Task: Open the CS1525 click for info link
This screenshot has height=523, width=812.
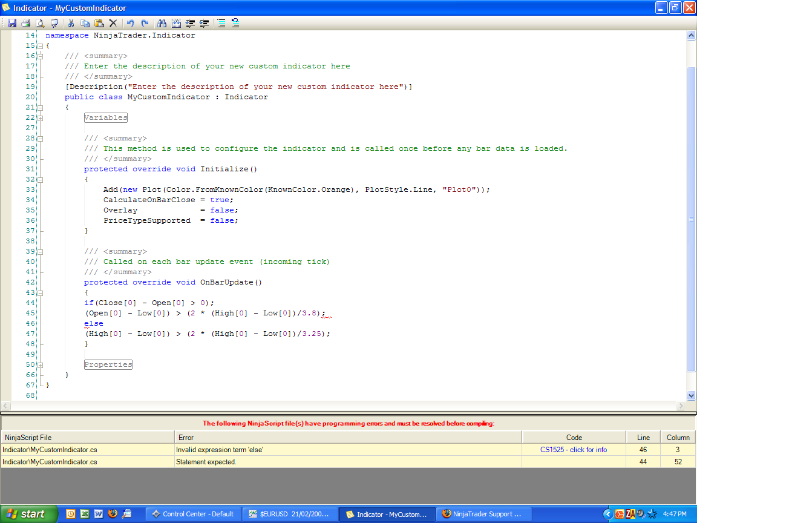Action: 574,450
